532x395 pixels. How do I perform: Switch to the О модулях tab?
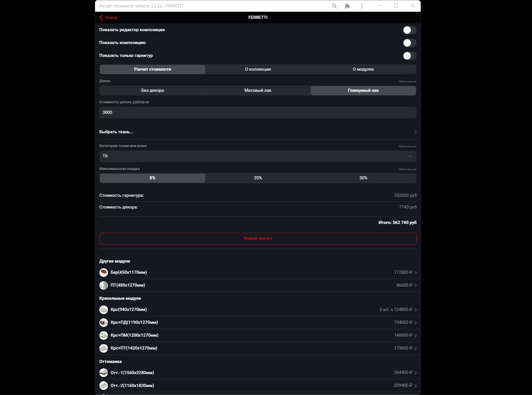pos(363,69)
